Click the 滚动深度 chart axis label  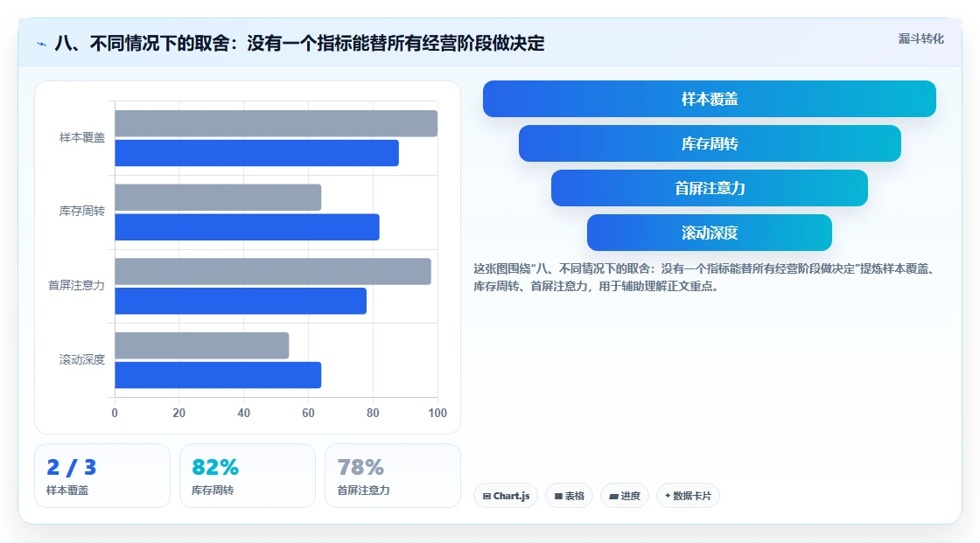point(82,359)
